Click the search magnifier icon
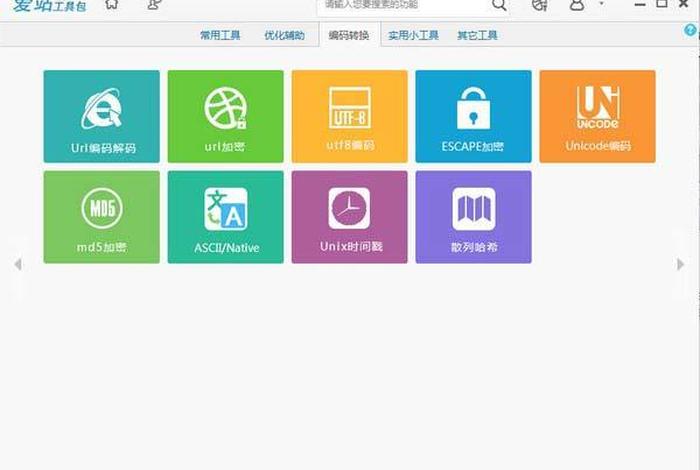Viewport: 700px width, 470px height. tap(499, 5)
